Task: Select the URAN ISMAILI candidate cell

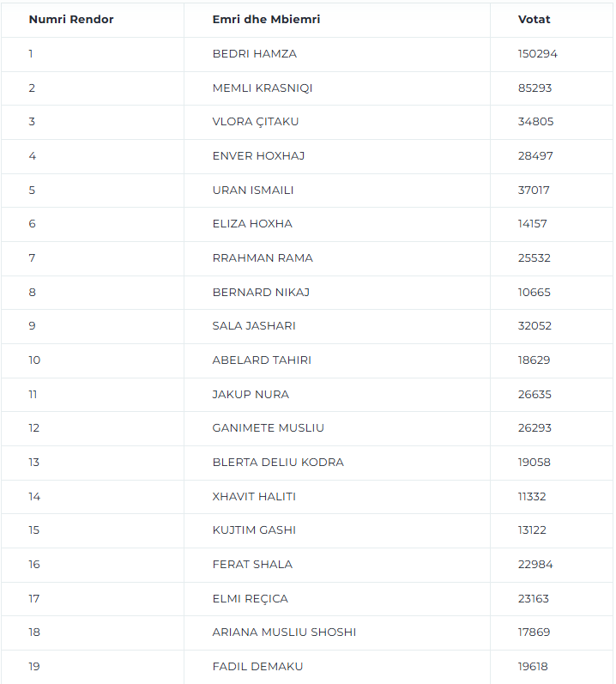Action: [253, 191]
